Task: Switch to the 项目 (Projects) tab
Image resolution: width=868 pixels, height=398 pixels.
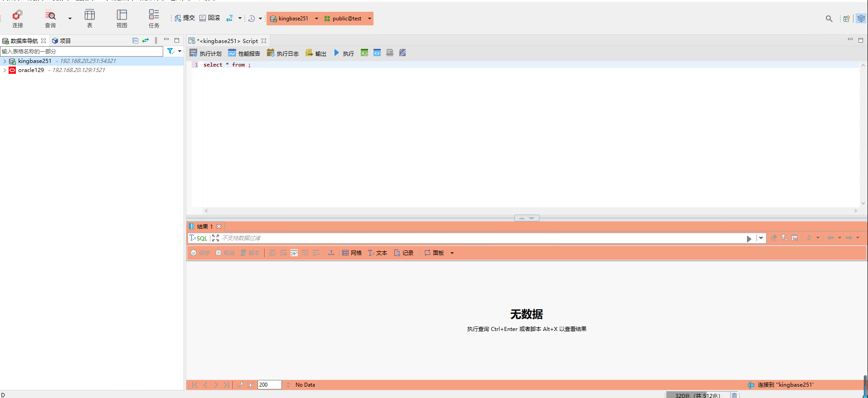Action: tap(62, 41)
